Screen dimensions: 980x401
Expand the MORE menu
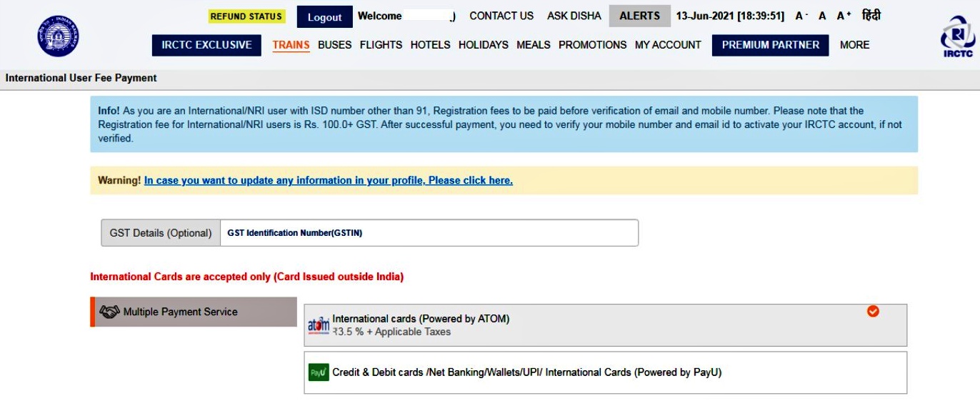854,45
